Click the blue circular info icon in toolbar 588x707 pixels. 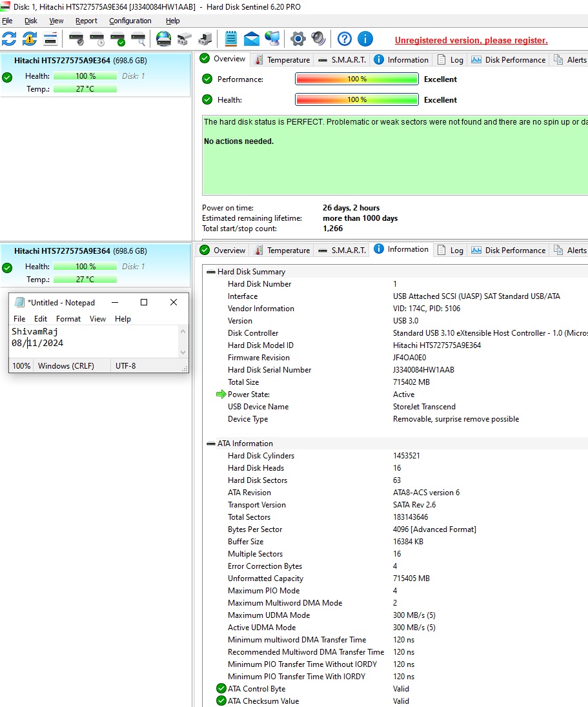365,39
